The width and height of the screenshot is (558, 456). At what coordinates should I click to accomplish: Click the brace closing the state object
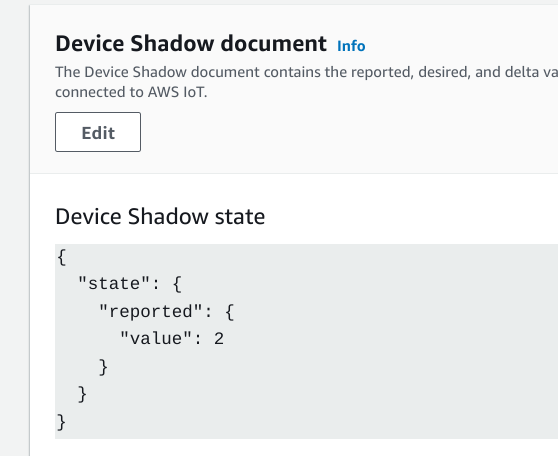point(82,394)
